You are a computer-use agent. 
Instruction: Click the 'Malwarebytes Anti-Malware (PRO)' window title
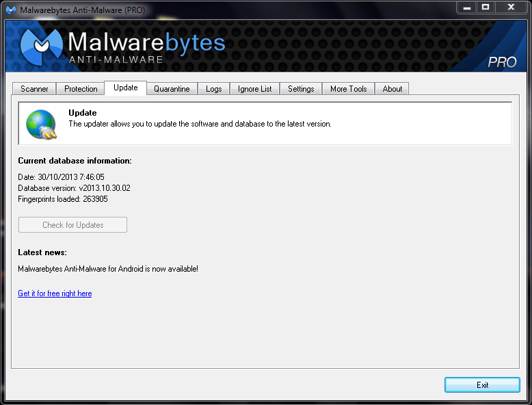click(83, 10)
